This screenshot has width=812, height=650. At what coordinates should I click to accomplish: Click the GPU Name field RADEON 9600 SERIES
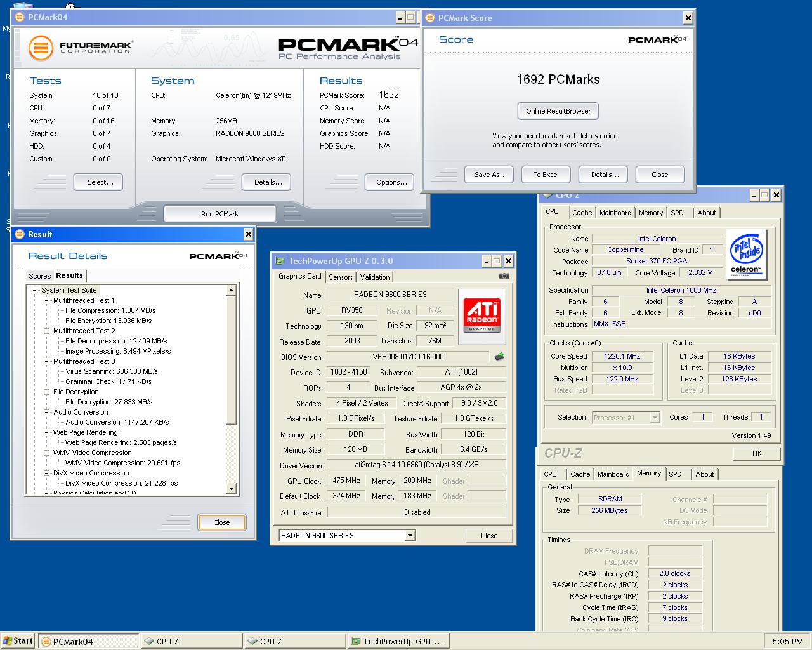point(390,295)
